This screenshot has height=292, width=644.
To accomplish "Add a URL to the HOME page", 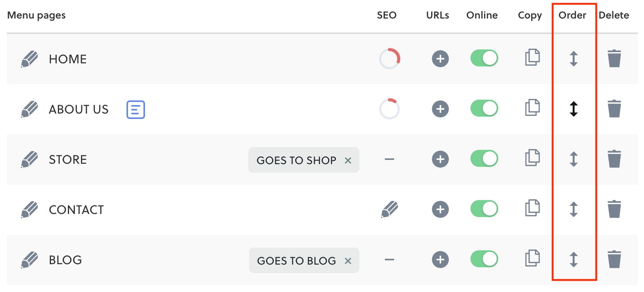I will coord(440,59).
